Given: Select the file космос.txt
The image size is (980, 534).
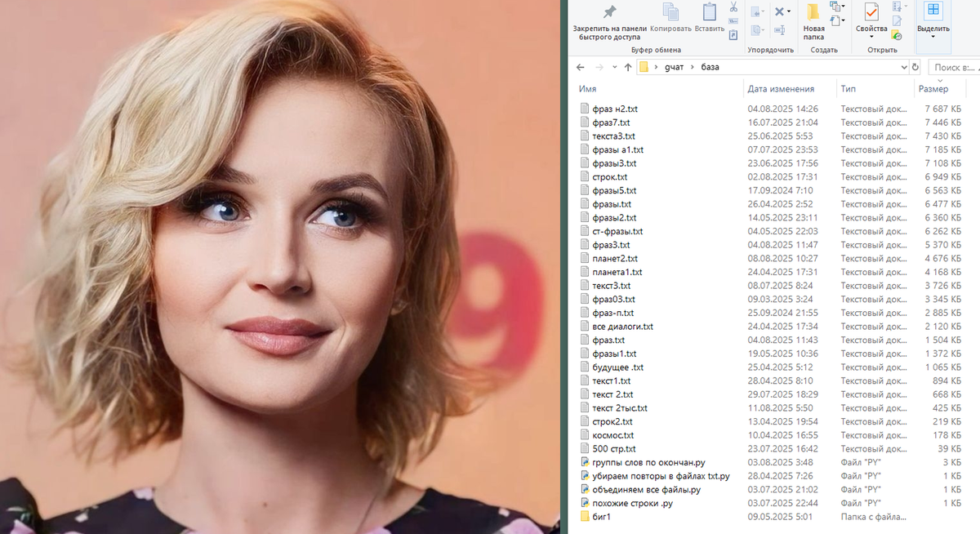Looking at the screenshot, I should [613, 435].
